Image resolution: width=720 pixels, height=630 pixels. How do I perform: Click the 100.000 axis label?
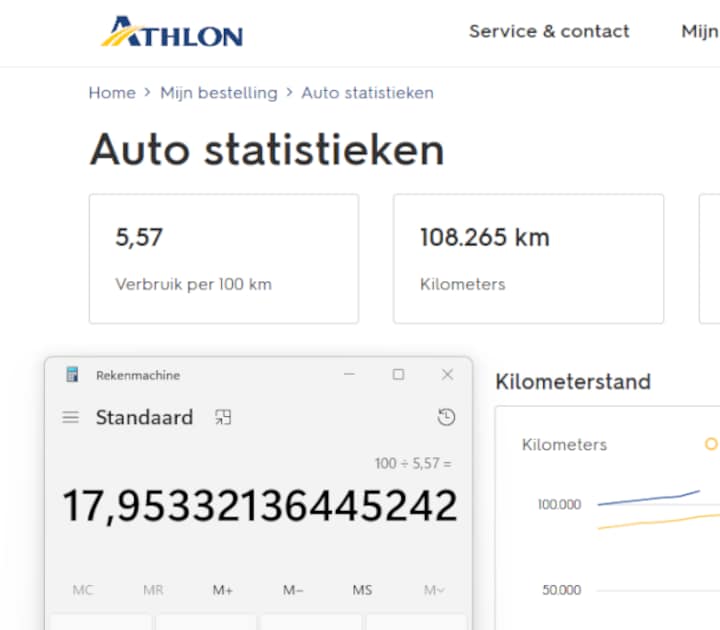(559, 505)
